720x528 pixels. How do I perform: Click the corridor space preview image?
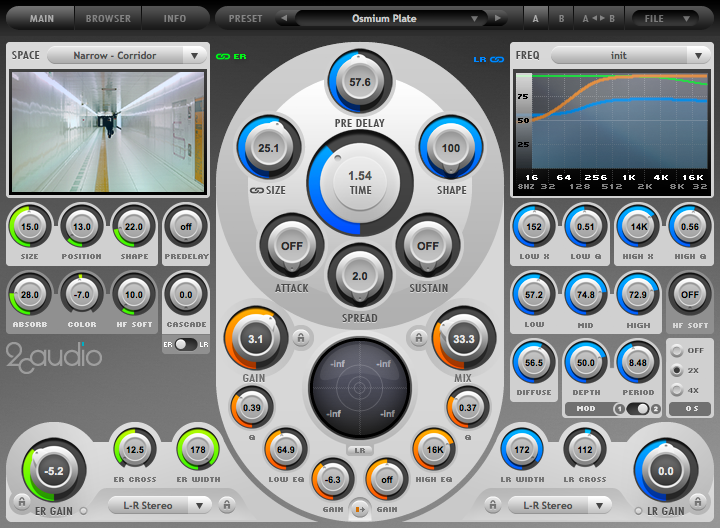click(x=108, y=132)
